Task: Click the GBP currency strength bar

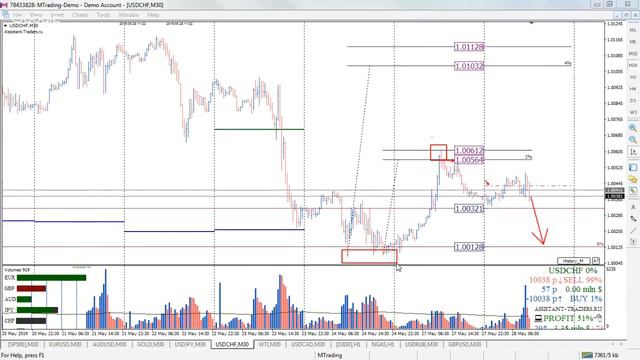Action: 31,289
